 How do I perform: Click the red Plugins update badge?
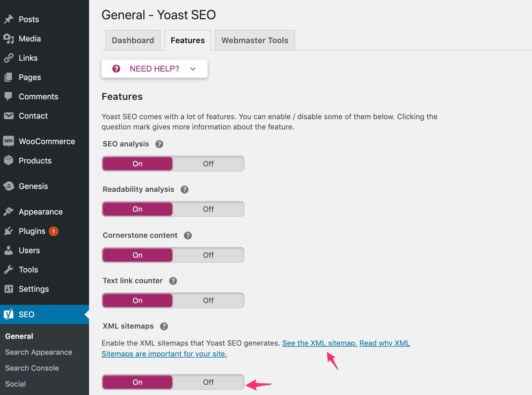(53, 231)
